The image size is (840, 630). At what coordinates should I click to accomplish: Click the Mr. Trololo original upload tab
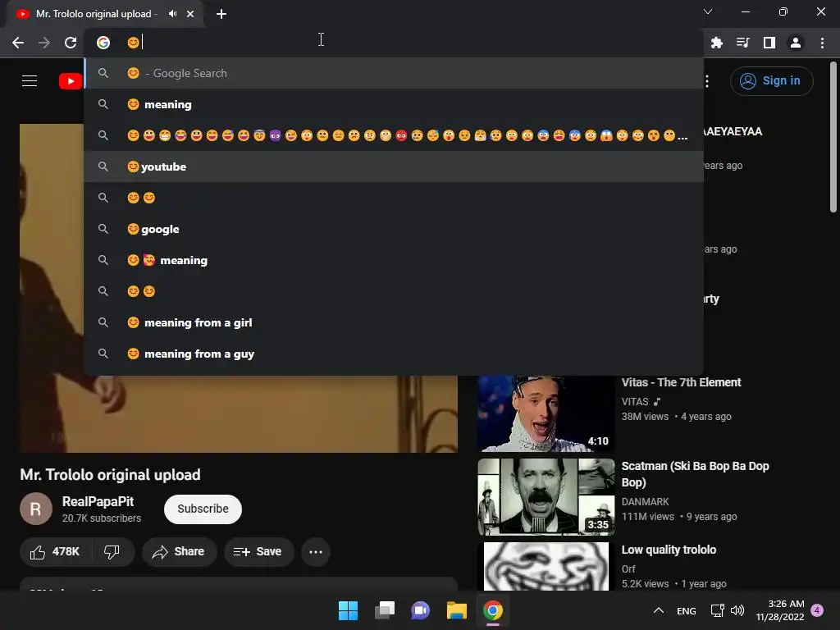coord(105,14)
